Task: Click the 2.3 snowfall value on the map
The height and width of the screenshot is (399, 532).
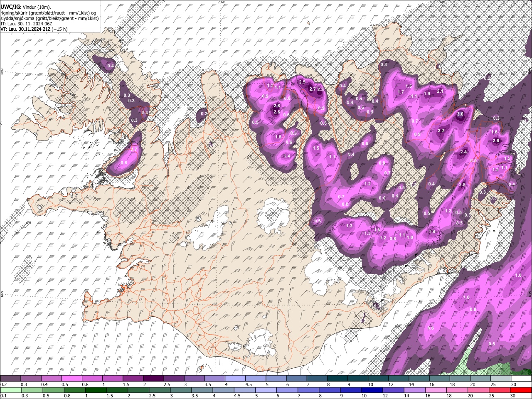Action: (320, 89)
